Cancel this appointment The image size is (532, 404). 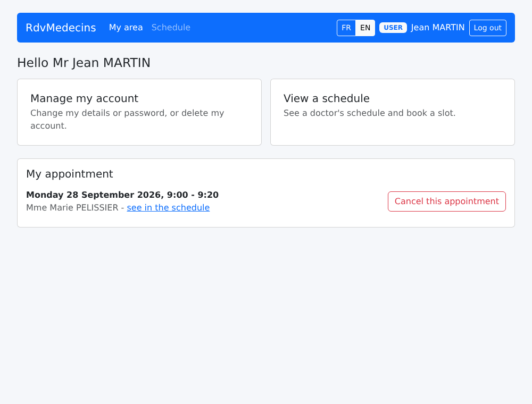tap(447, 201)
